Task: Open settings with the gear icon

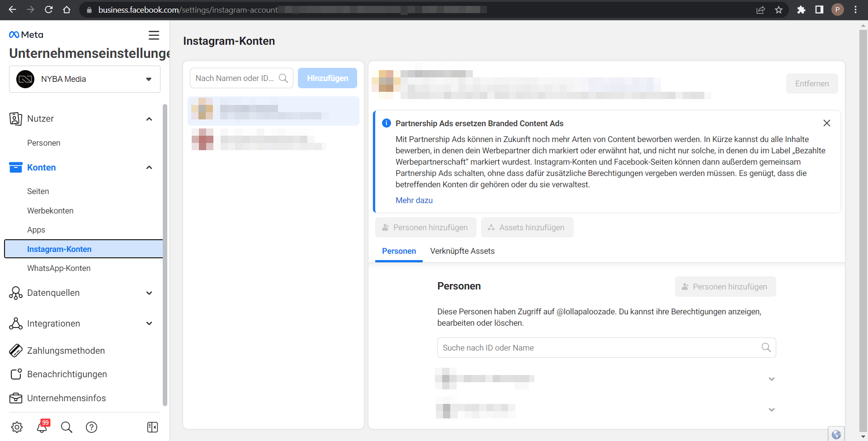Action: pos(17,427)
